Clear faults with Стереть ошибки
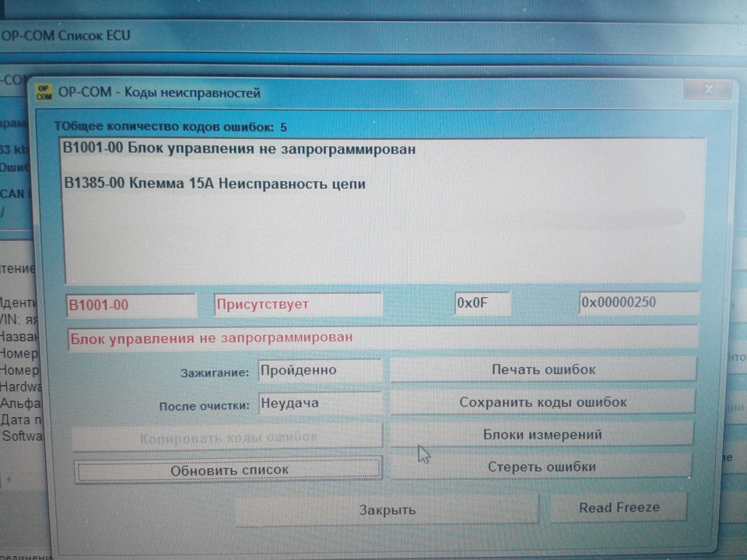The image size is (747, 560). coord(542,467)
